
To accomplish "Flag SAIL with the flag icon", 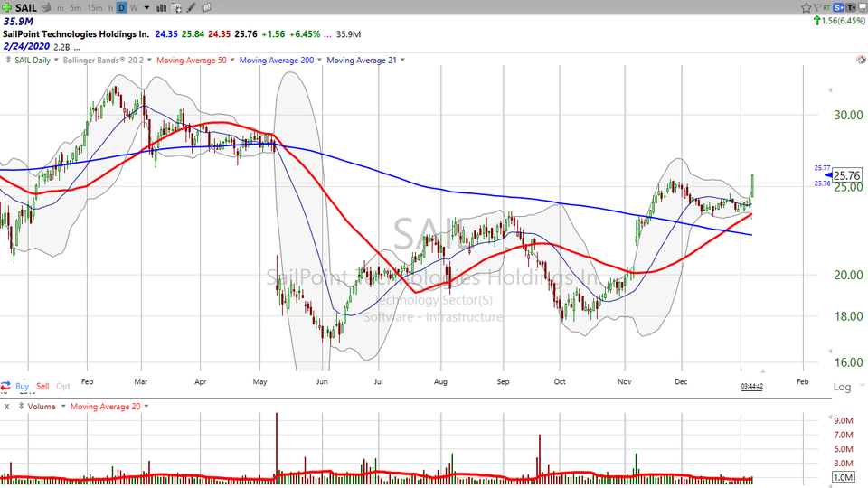I will point(817,8).
